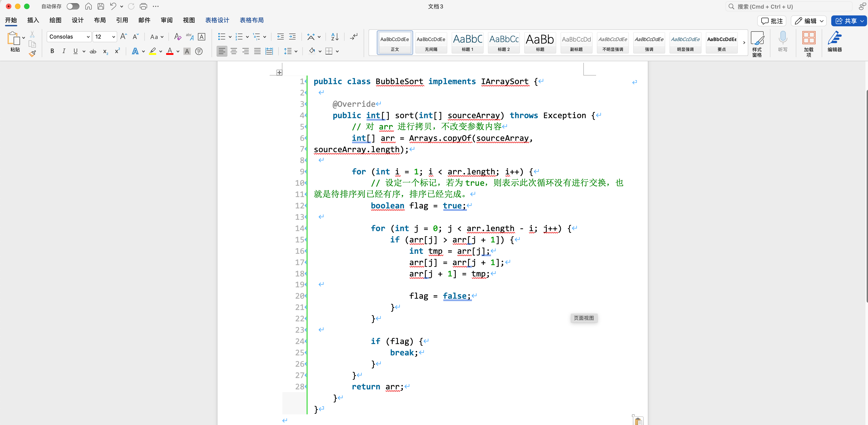868x425 pixels.
Task: Click the increase indent icon
Action: point(293,37)
